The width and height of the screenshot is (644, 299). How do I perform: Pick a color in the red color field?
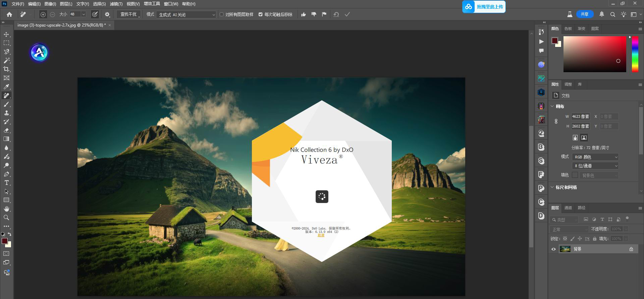[x=595, y=54]
